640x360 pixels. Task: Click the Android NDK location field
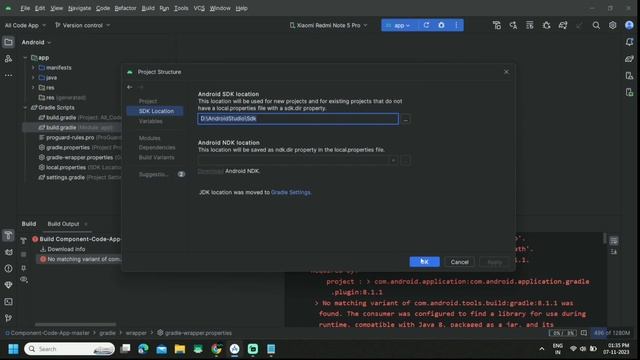(x=298, y=160)
